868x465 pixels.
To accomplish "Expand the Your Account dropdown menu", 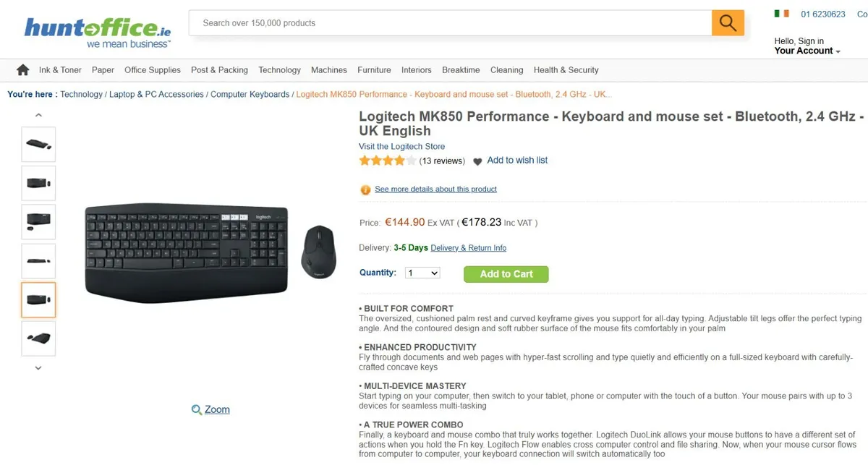I will pos(805,51).
